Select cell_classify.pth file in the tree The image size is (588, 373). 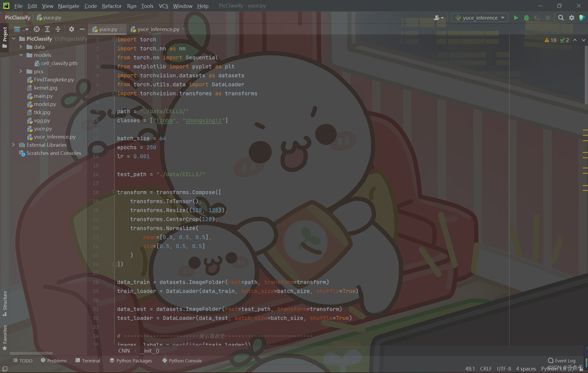coord(59,63)
